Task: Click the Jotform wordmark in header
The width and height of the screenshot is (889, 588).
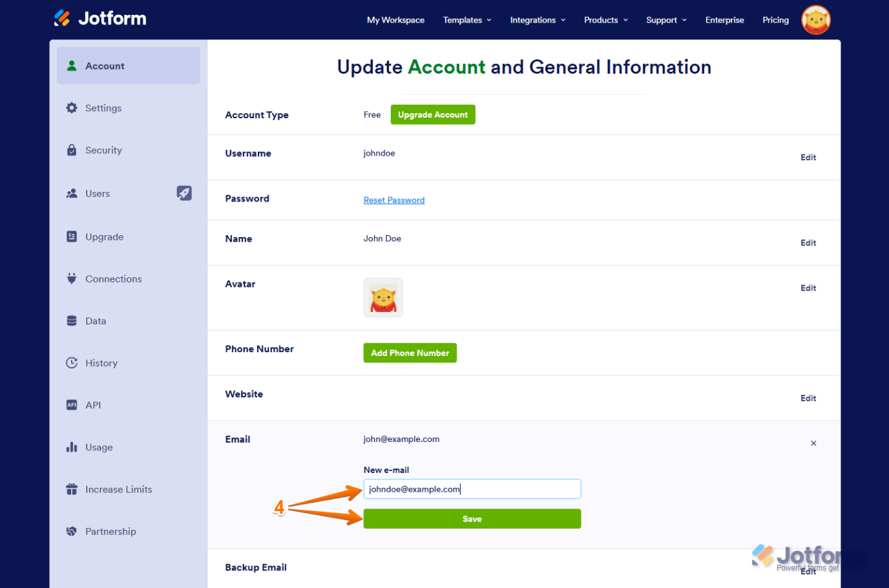Action: tap(112, 18)
